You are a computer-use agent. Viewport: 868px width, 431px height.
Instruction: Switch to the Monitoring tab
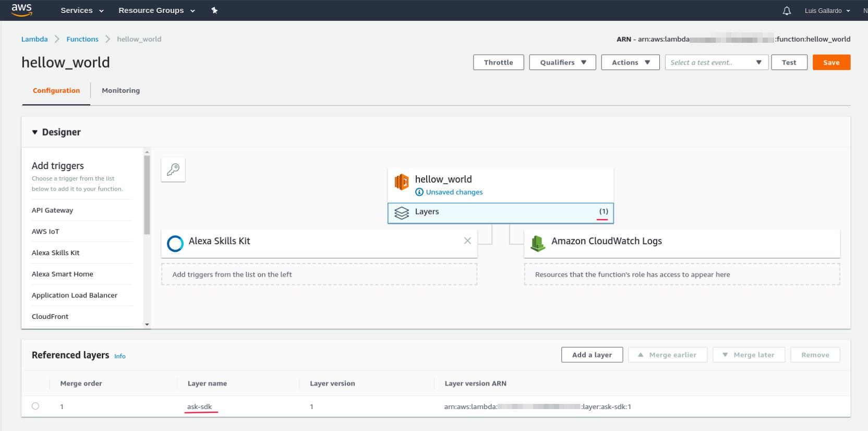(120, 90)
